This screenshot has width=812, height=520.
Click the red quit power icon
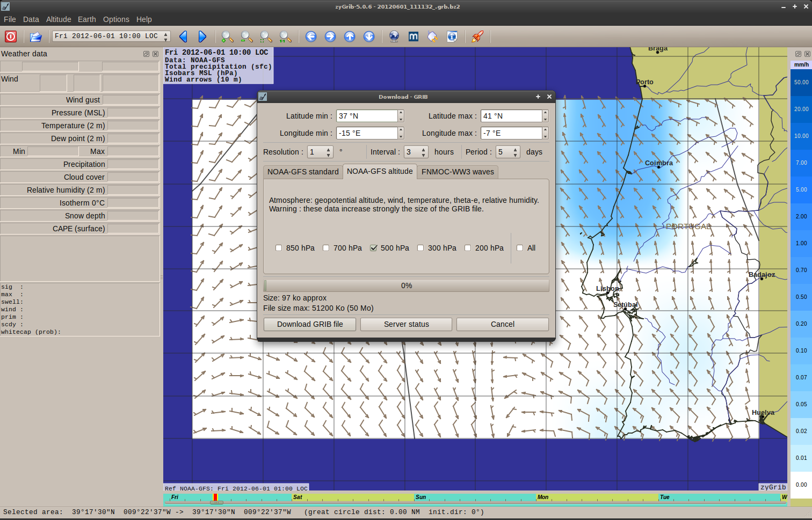[11, 36]
